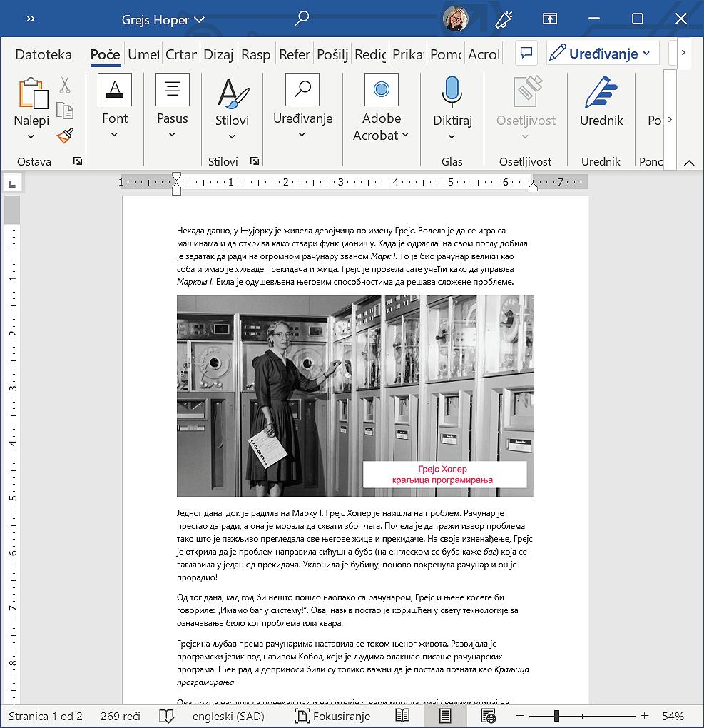Open the Datoteka menu
Image resolution: width=704 pixels, height=728 pixels.
[x=44, y=54]
